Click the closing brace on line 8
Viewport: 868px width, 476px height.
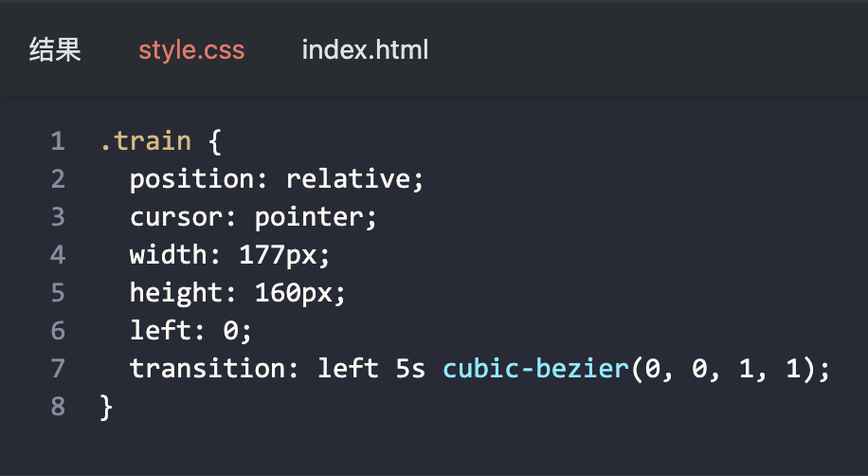click(x=106, y=407)
